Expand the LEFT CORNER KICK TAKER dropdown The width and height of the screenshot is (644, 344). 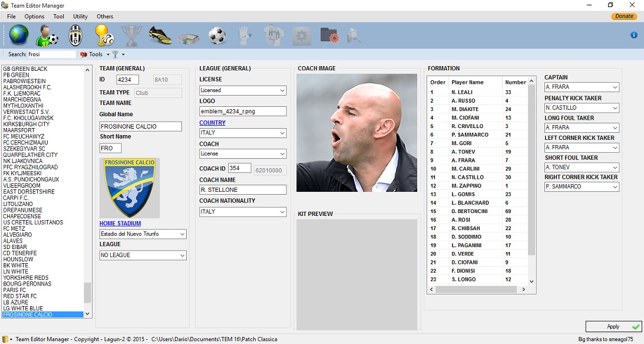click(582, 148)
